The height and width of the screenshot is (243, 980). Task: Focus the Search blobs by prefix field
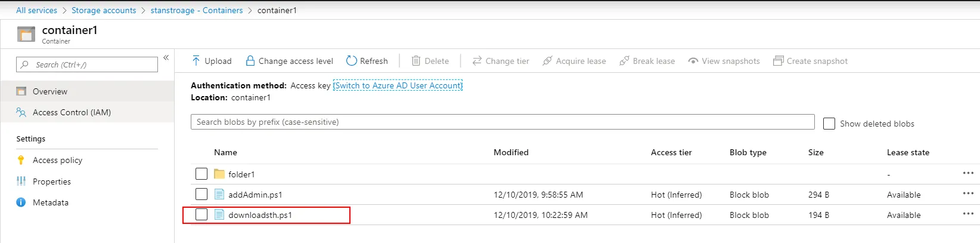tap(503, 122)
